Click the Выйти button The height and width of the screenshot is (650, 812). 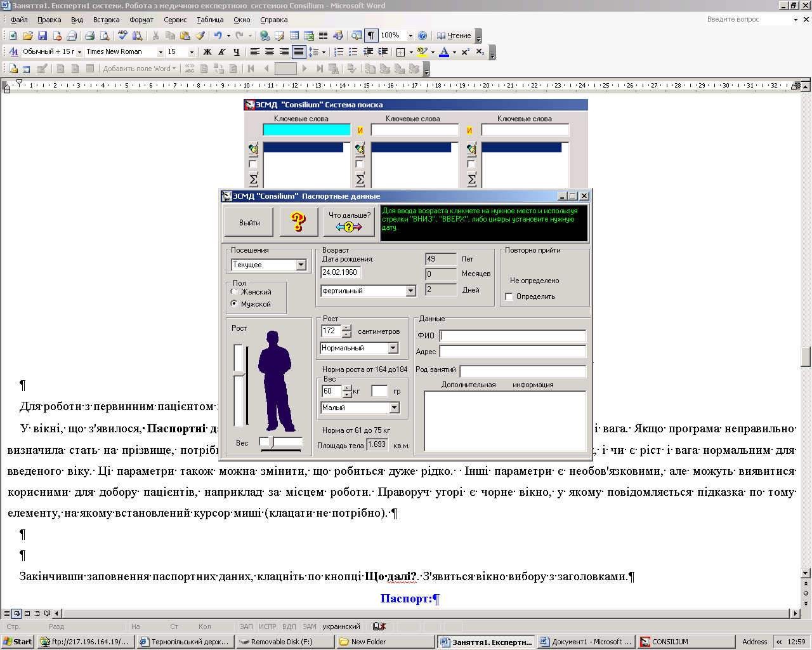[249, 222]
